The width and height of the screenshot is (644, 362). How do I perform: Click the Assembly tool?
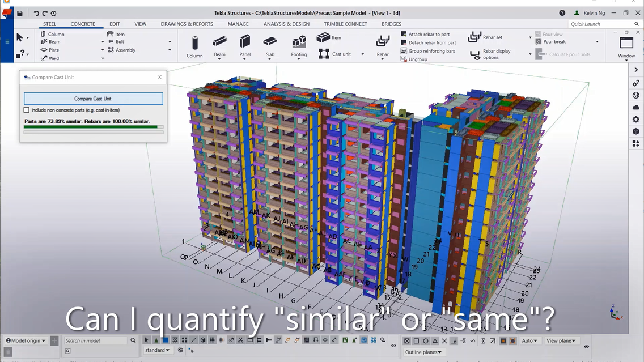(x=121, y=50)
